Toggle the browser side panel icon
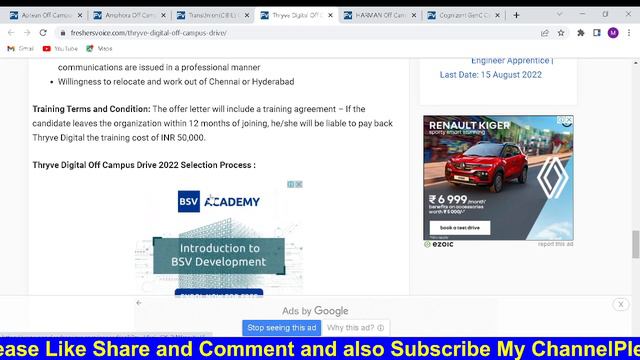The image size is (640, 360). tap(597, 33)
